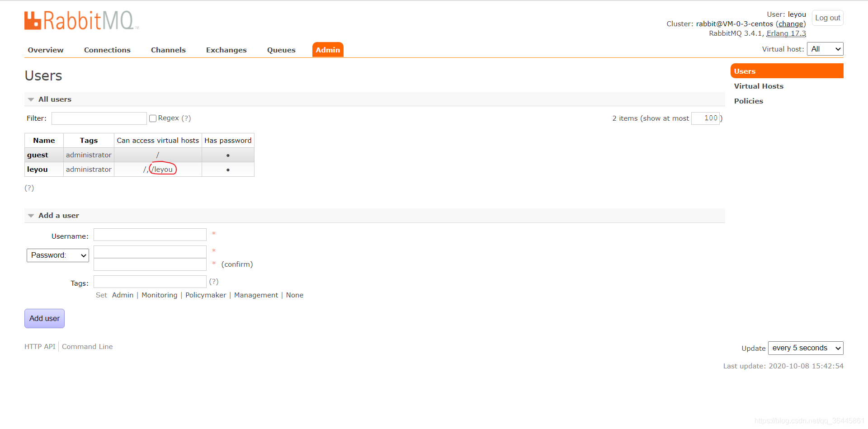The width and height of the screenshot is (868, 429).
Task: Open the Admin tab
Action: pos(327,50)
